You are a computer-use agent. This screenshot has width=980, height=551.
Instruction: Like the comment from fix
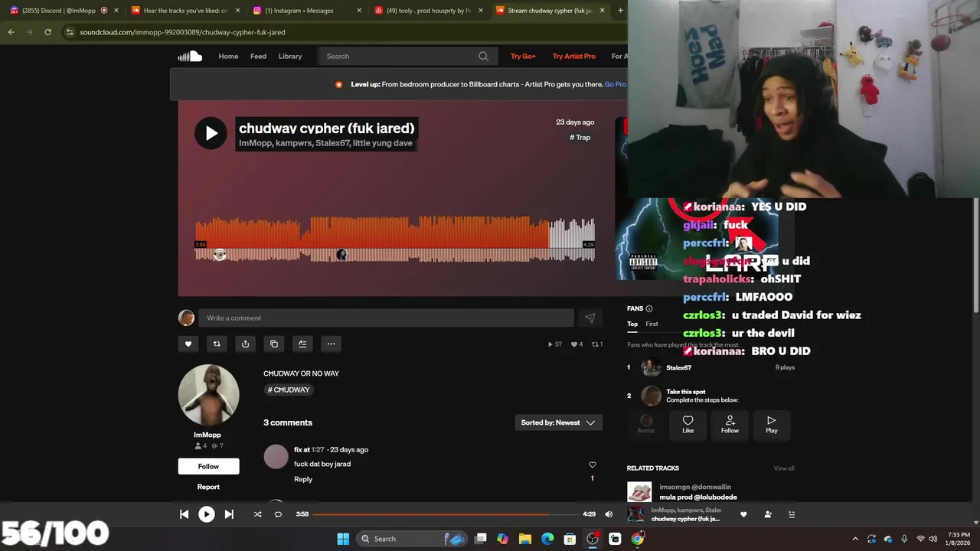(x=592, y=465)
